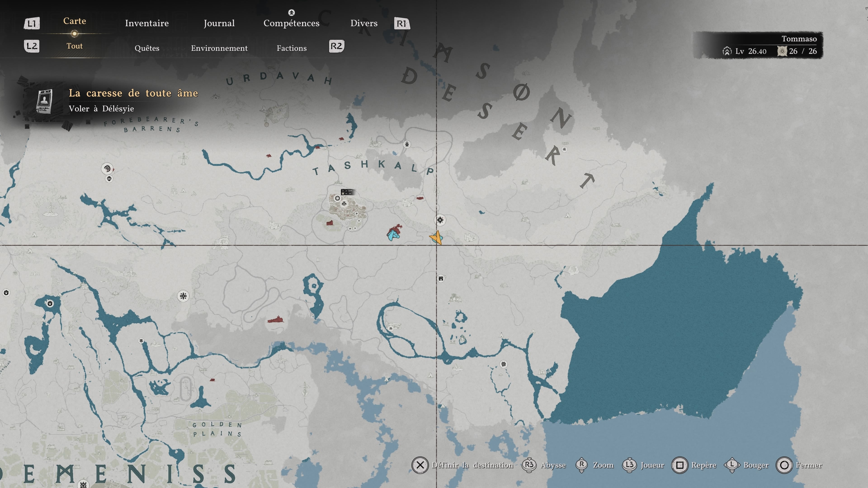This screenshot has height=488, width=868.
Task: Select the yellow player arrow marker
Action: [x=436, y=237]
